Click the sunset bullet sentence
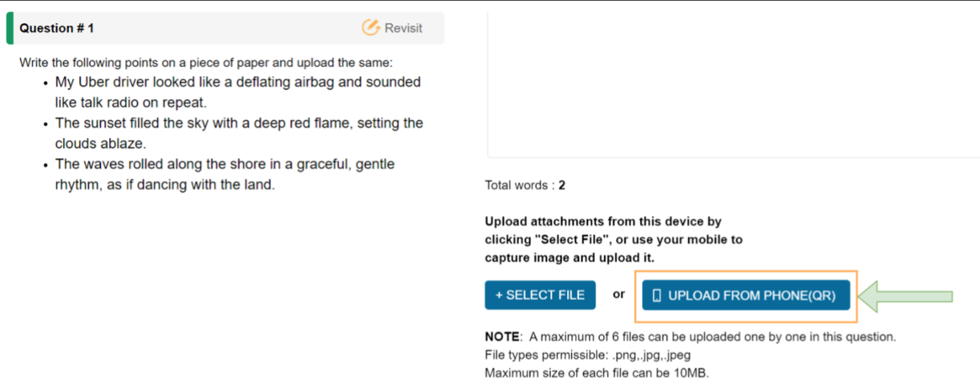 (x=239, y=133)
